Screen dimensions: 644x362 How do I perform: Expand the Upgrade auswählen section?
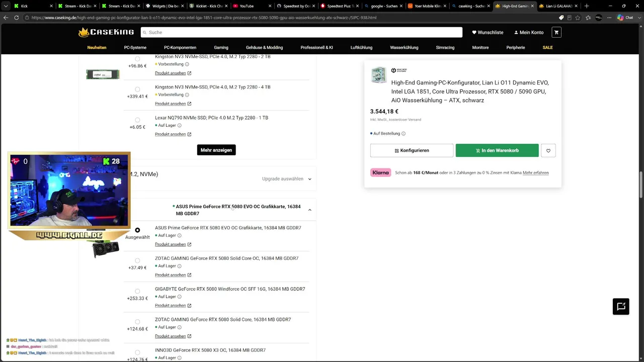[x=287, y=178]
